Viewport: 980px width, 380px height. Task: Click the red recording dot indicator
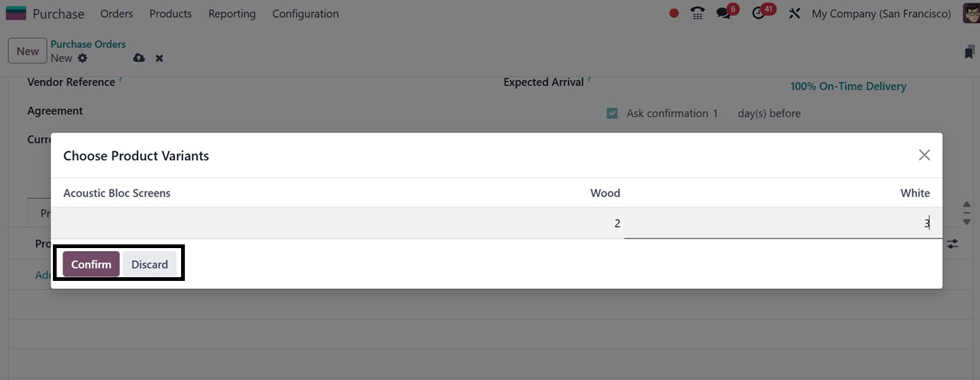(674, 13)
